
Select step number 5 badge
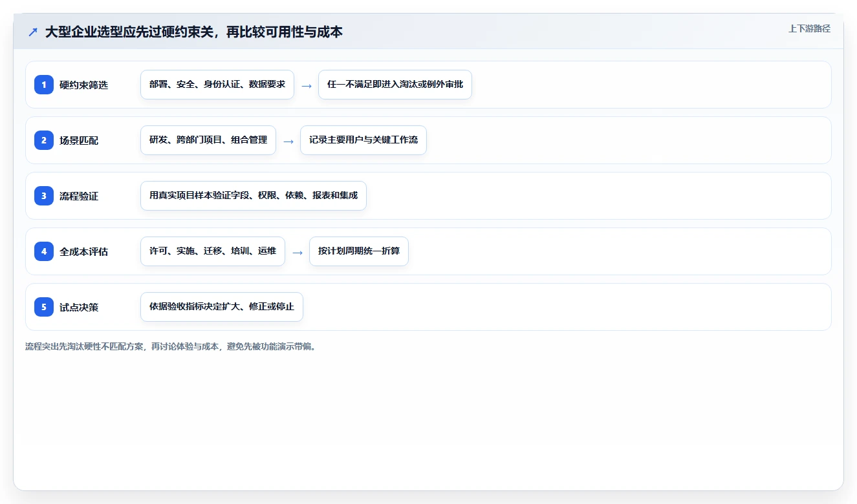[x=44, y=307]
